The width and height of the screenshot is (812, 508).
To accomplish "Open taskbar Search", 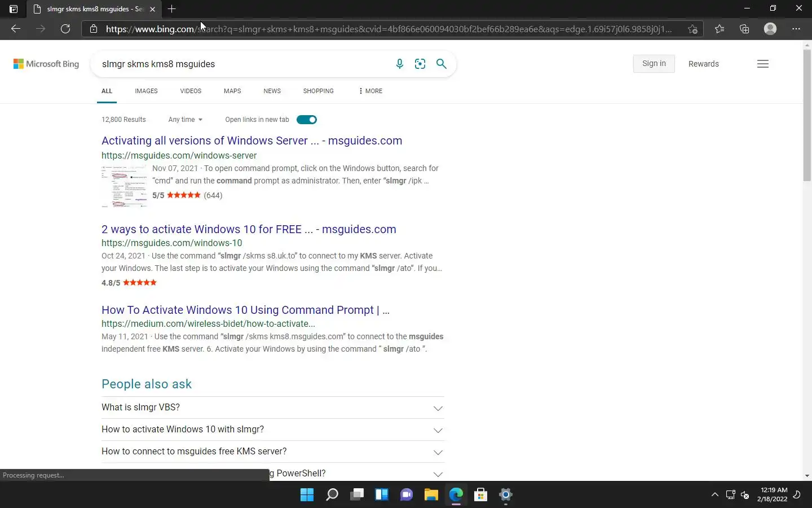I will (x=332, y=495).
